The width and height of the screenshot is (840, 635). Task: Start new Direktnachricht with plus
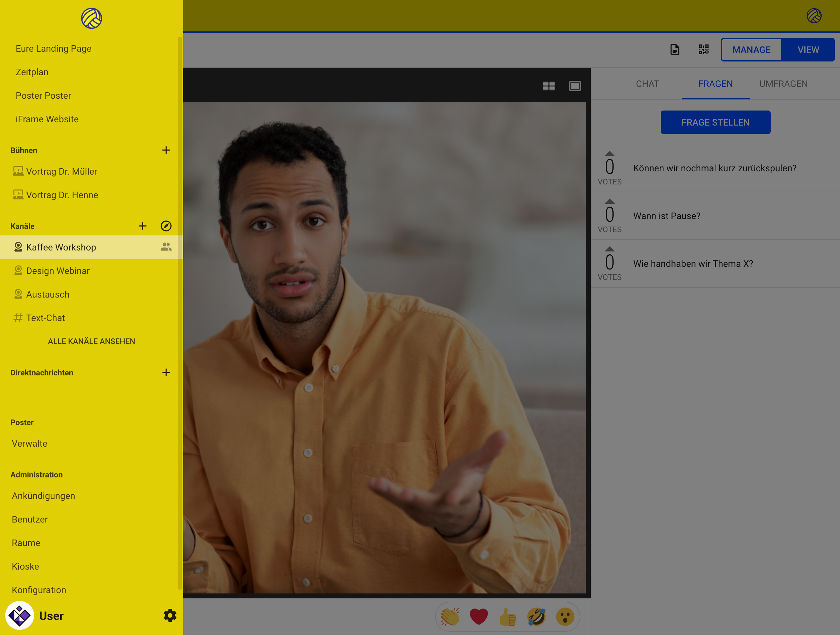166,373
